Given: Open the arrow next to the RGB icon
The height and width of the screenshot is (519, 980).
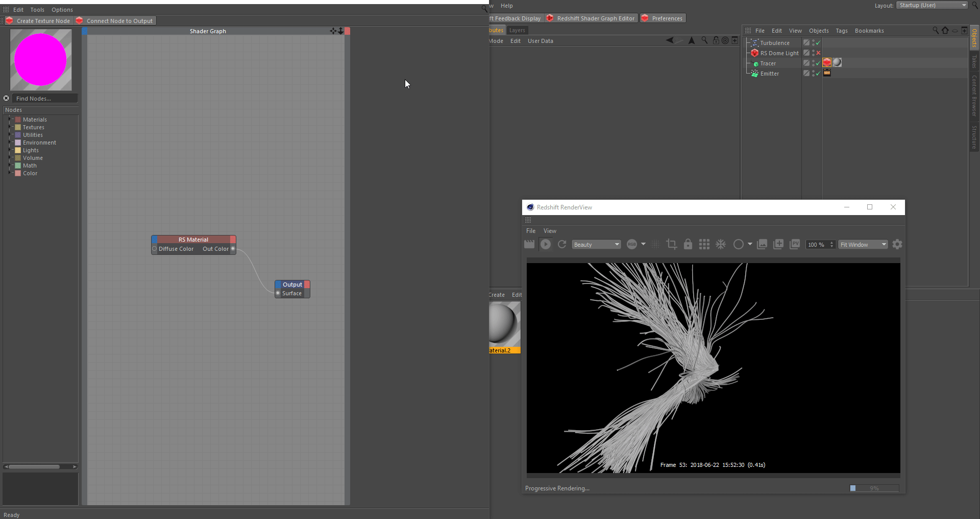Looking at the screenshot, I should (x=643, y=244).
